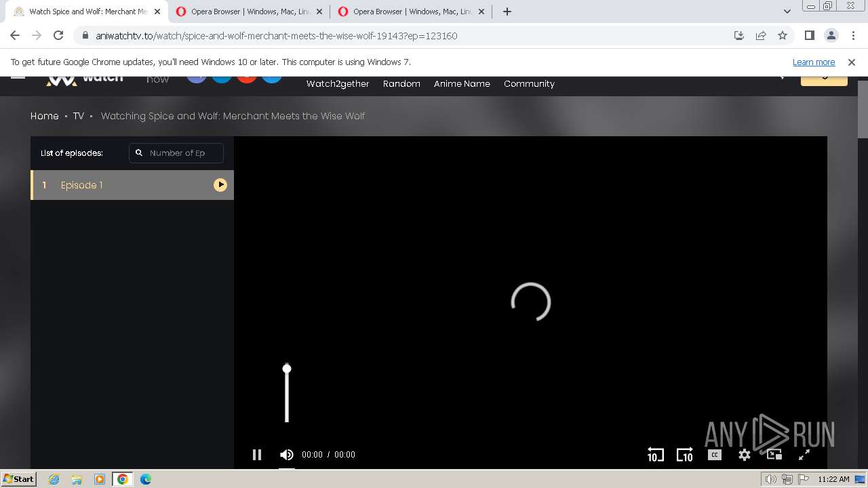Click the taskbar clock 11:22 AM
This screenshot has height=488, width=868.
coord(833,479)
